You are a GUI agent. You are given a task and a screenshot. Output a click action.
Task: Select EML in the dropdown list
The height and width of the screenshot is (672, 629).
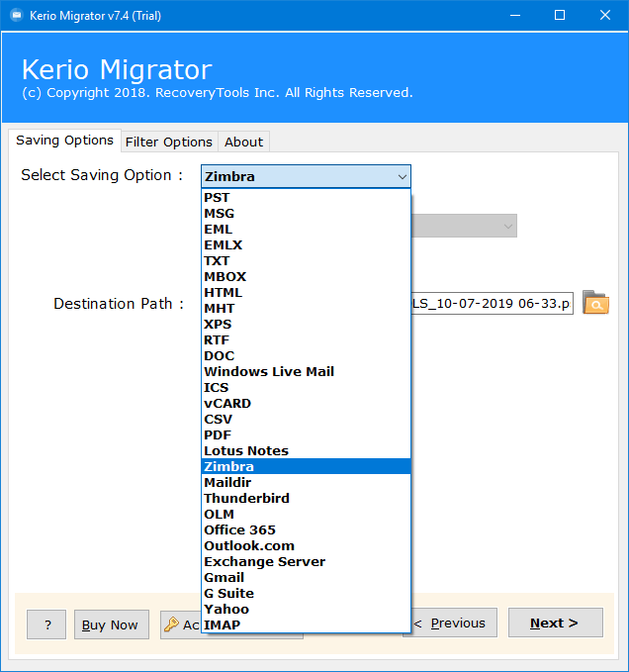[x=306, y=230]
